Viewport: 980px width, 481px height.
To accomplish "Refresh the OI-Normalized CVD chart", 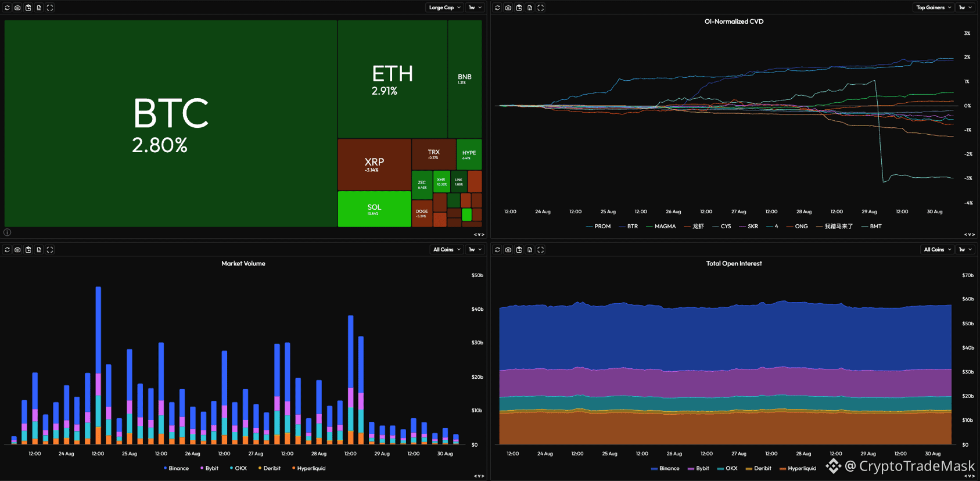I will point(497,8).
